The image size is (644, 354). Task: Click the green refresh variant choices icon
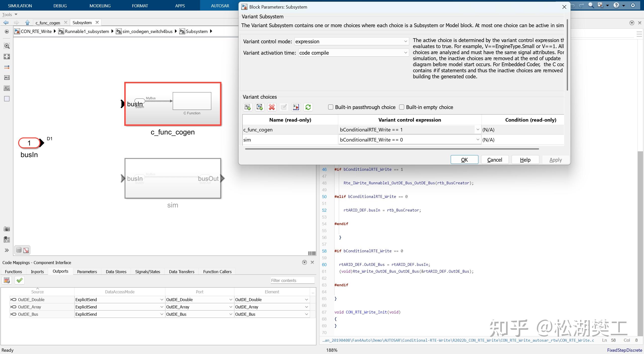(x=308, y=107)
